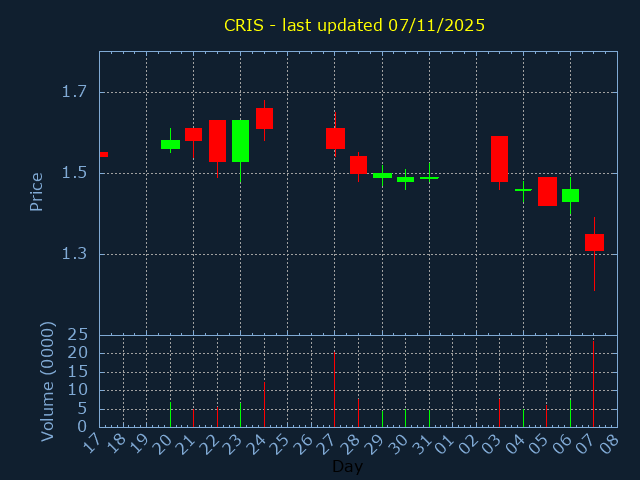Click the Day x-axis title

coord(347,466)
